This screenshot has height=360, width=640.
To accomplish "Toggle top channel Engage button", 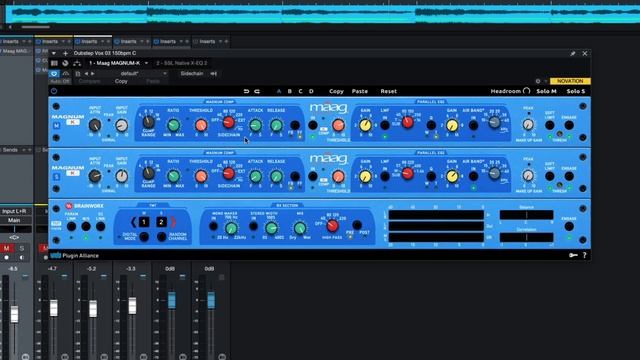I will (x=569, y=125).
